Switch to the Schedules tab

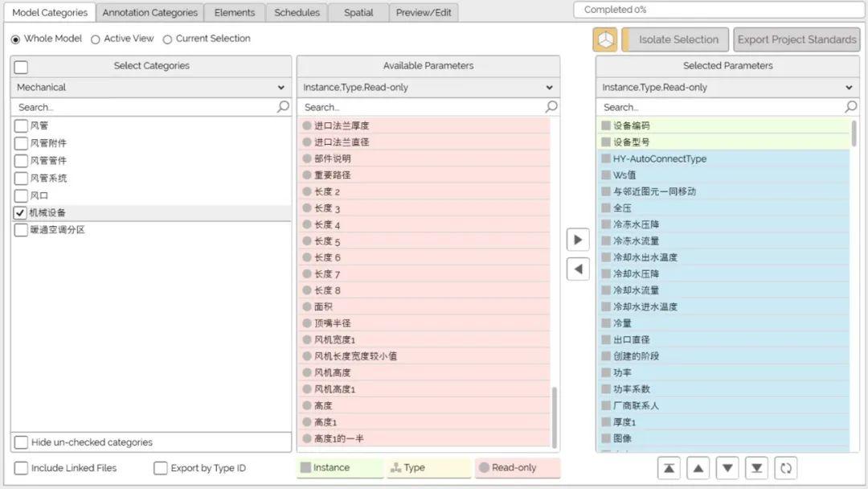pos(297,12)
